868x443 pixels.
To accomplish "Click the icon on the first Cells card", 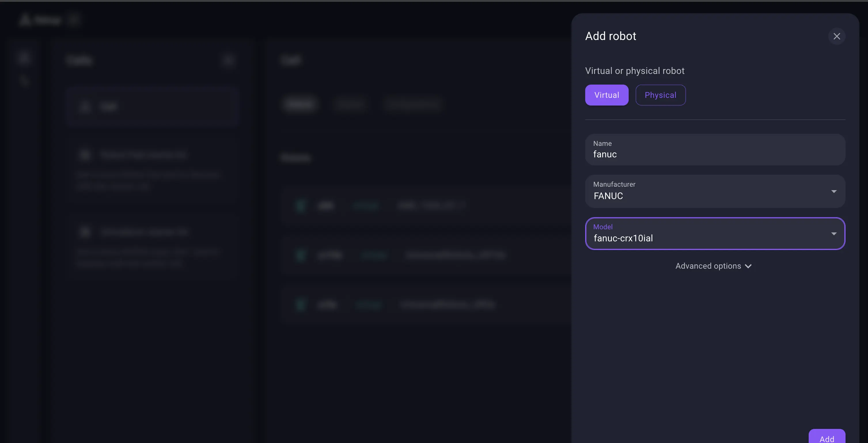I will coord(85,154).
